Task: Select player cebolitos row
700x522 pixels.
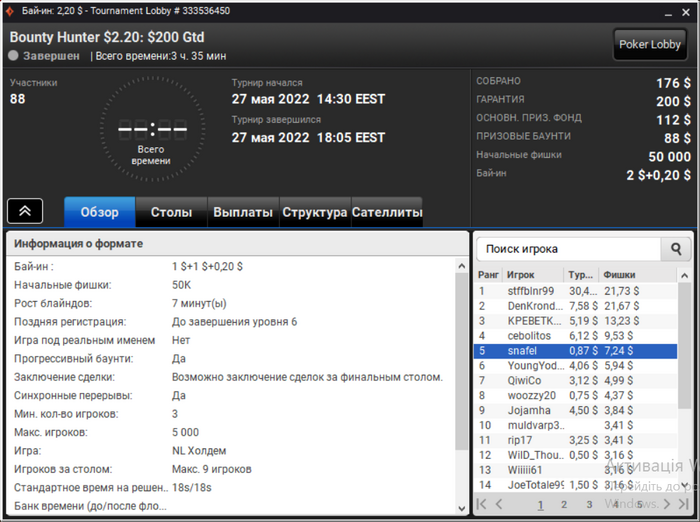Action: 575,336
